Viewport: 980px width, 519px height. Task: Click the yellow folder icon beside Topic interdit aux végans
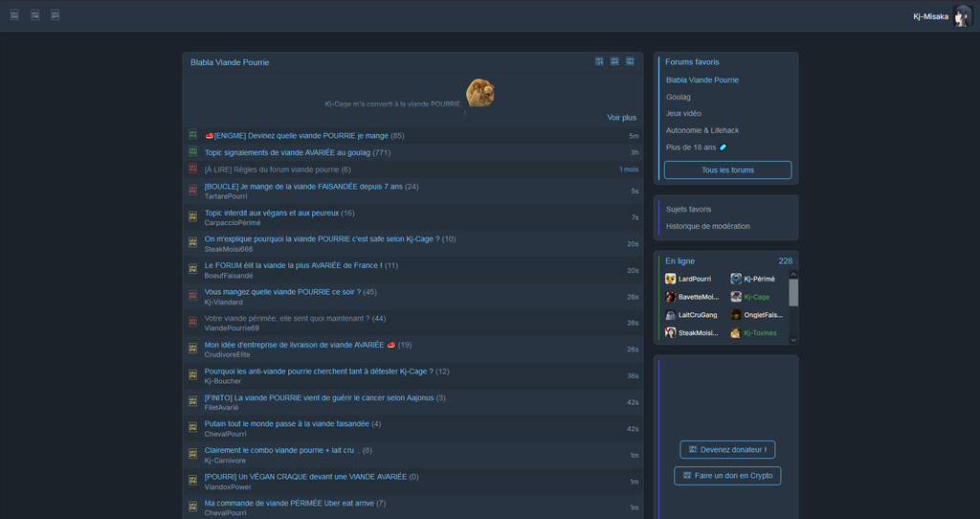[193, 217]
